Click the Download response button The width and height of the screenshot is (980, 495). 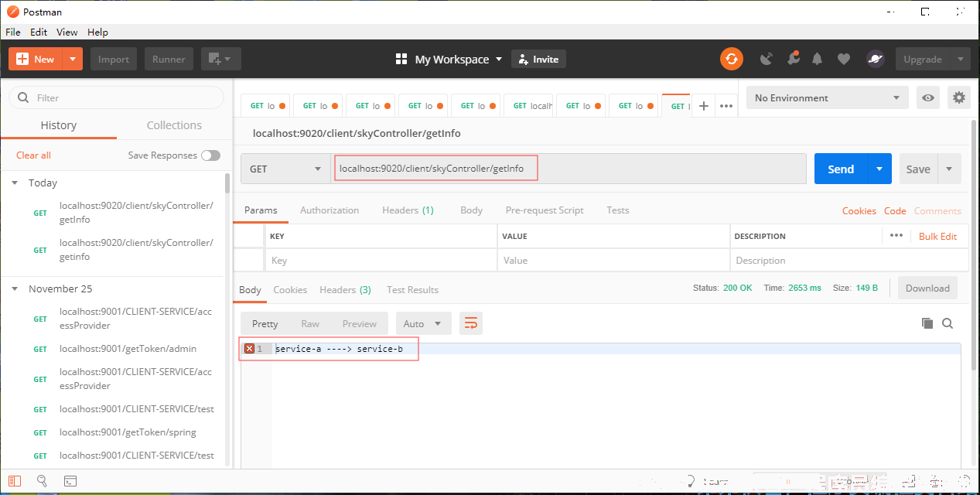coord(927,288)
